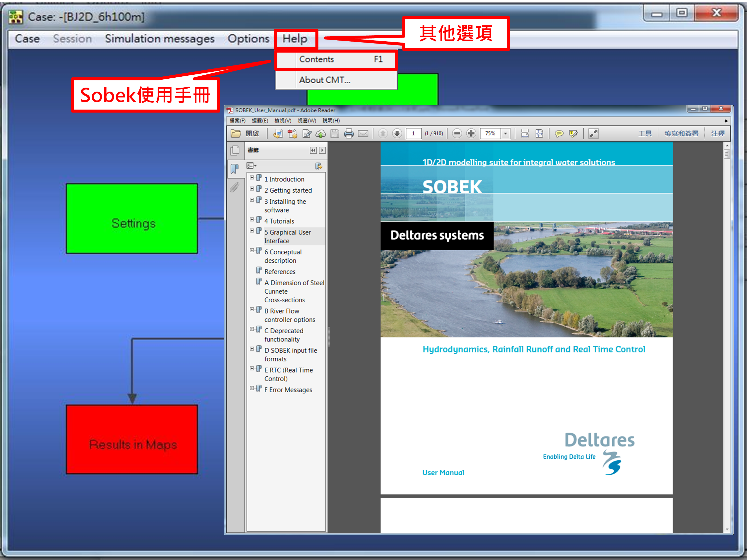Open the 檢視(V) menu in Adobe Reader
The width and height of the screenshot is (747, 560).
[283, 121]
